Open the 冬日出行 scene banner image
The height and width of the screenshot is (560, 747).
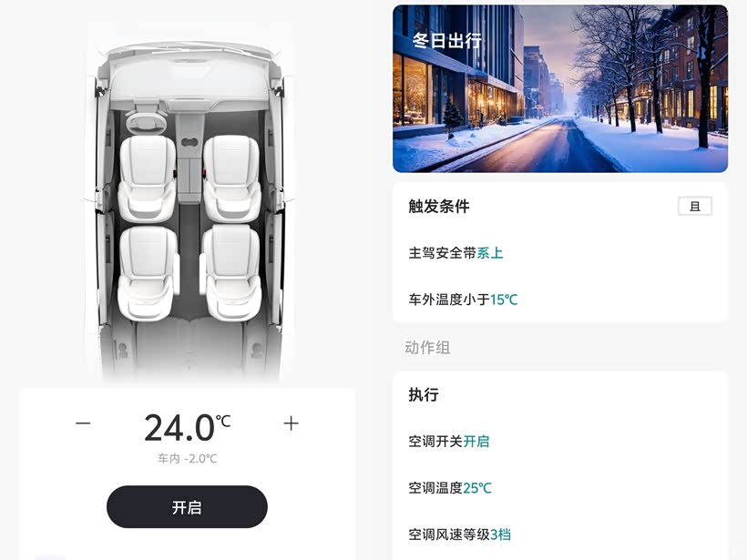point(560,88)
